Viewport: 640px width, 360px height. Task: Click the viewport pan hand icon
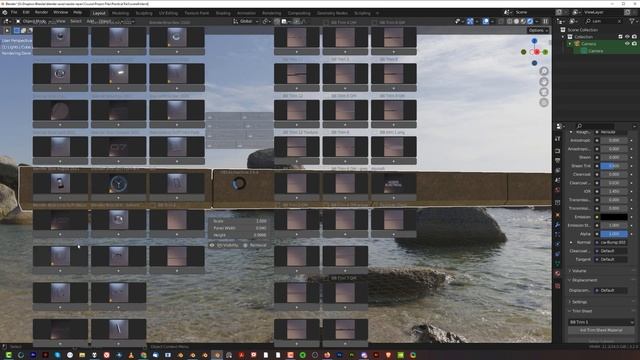pyautogui.click(x=544, y=82)
